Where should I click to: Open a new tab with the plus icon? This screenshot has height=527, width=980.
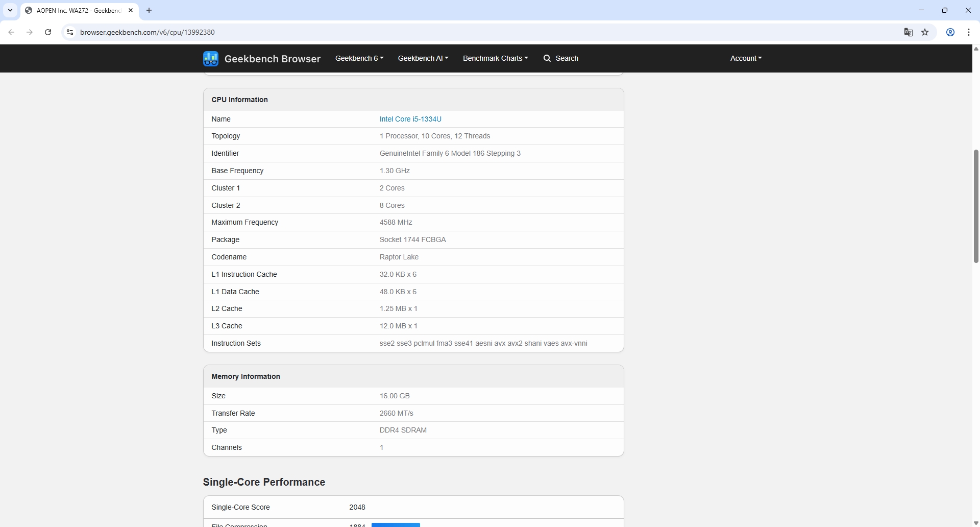pos(149,10)
